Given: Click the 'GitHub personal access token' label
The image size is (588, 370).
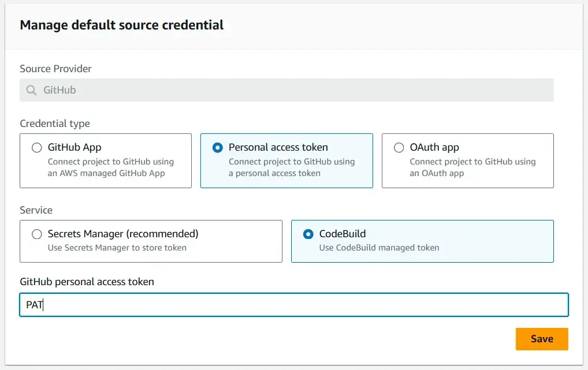Looking at the screenshot, I should pyautogui.click(x=87, y=282).
